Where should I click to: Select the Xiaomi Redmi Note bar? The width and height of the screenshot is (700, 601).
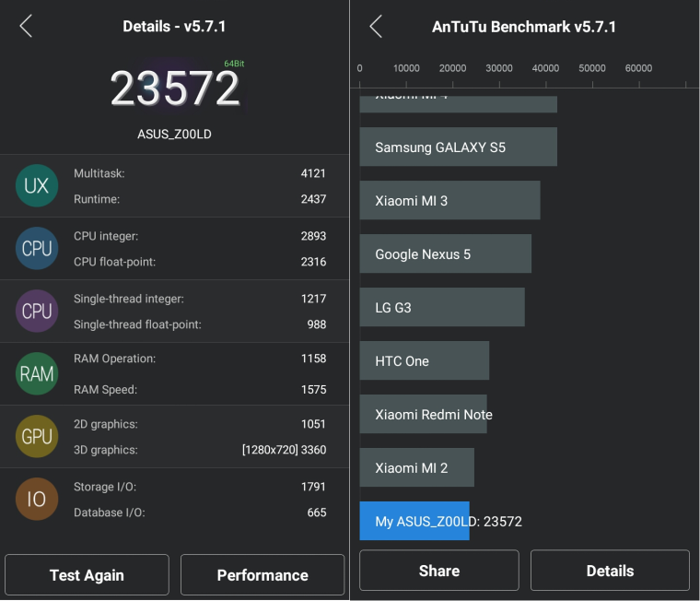point(423,415)
